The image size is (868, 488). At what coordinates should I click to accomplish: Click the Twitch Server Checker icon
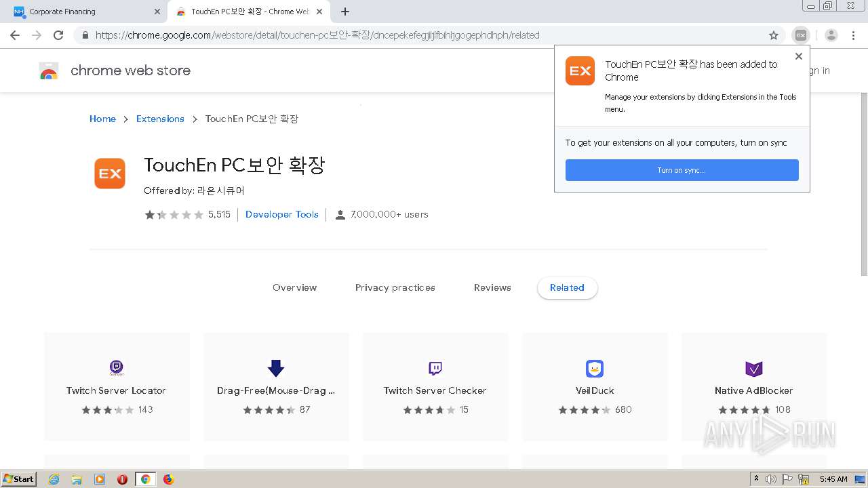435,368
